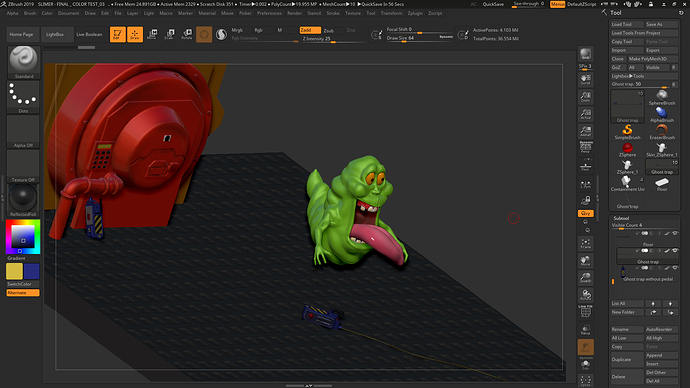Viewport: 690px width, 388px height.
Task: Select the Move transform tool
Action: click(x=152, y=34)
